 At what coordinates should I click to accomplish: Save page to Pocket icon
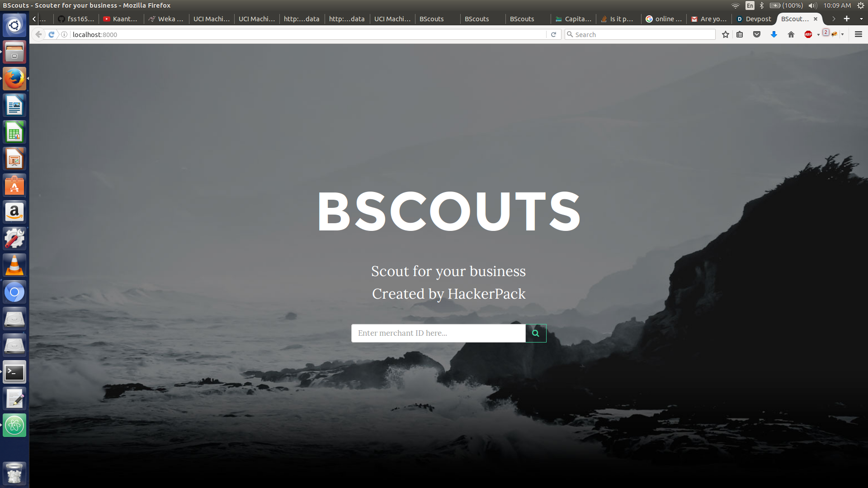pos(757,34)
